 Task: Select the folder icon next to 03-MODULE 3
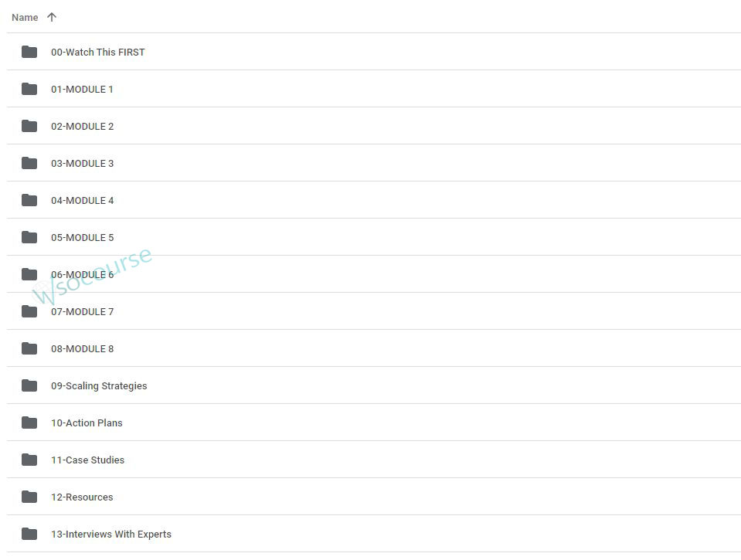[x=29, y=163]
